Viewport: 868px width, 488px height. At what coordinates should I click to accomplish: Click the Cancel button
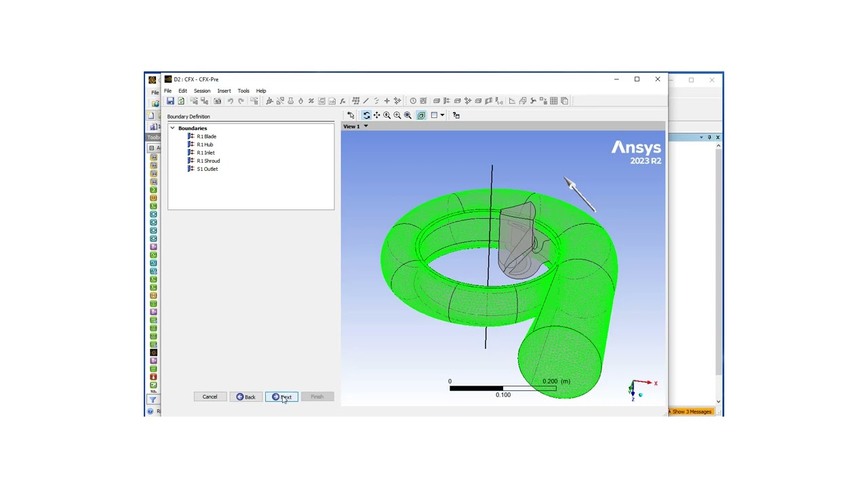210,397
